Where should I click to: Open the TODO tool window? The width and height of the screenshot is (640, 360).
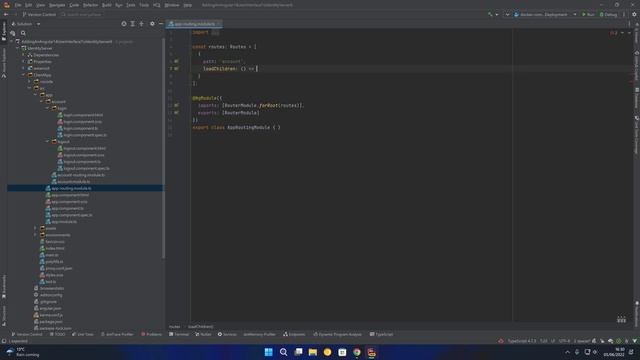coord(58,334)
